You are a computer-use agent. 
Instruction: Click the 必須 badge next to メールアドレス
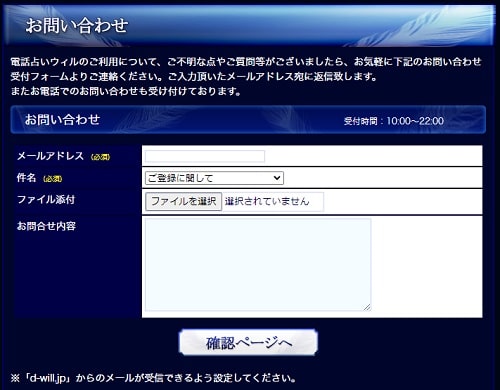click(x=100, y=157)
